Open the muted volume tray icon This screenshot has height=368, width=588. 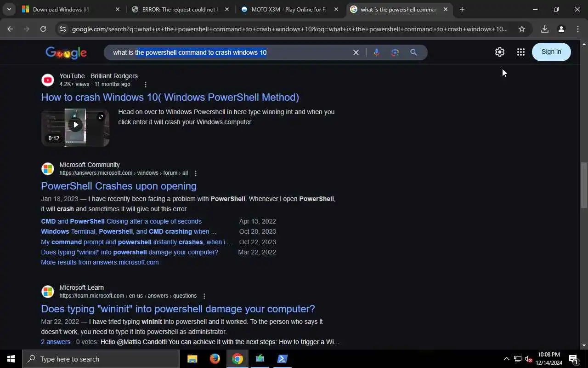point(529,359)
